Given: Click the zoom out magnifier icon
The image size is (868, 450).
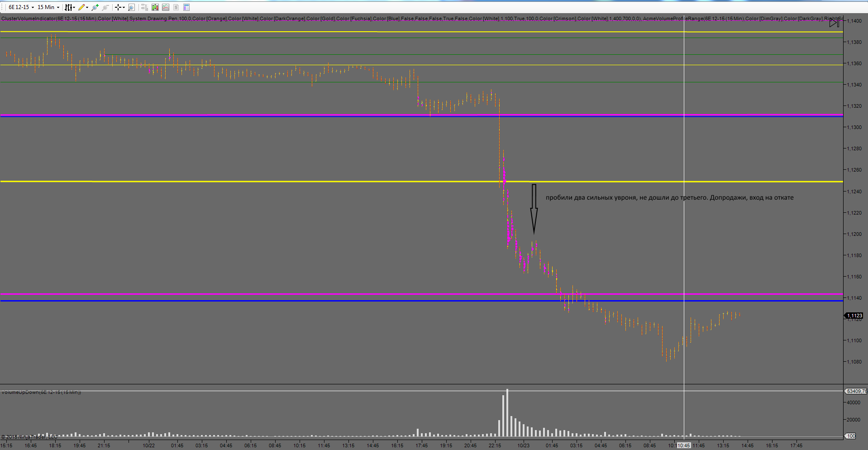Looking at the screenshot, I should (105, 7).
